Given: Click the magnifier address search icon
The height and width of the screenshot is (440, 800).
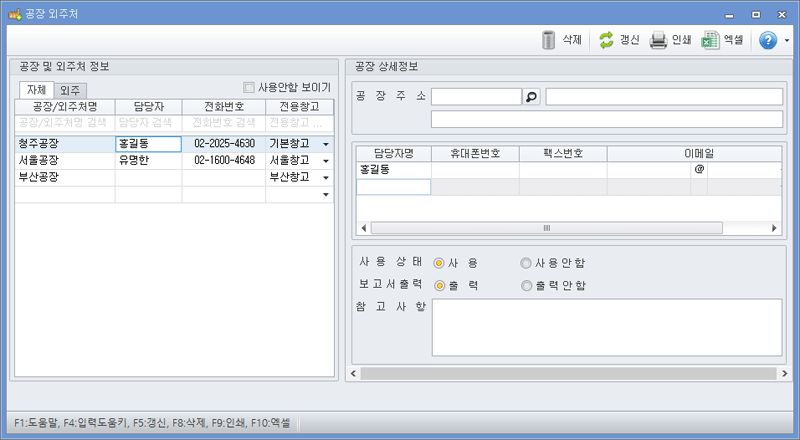Looking at the screenshot, I should click(532, 97).
